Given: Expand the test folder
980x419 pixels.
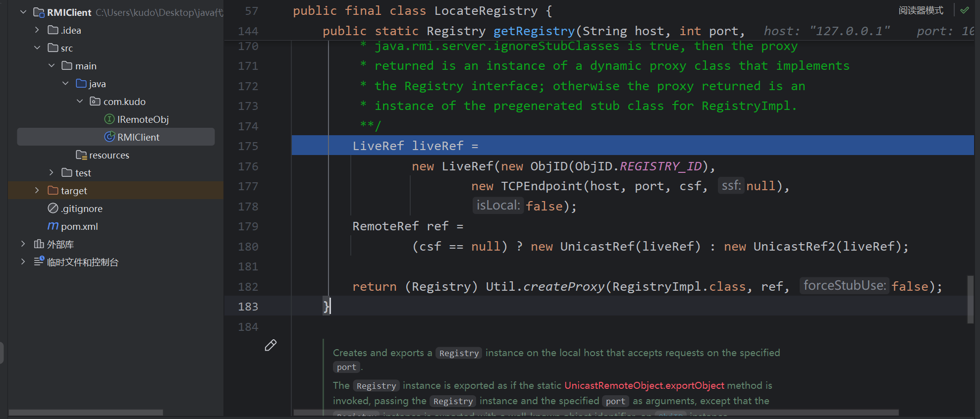Looking at the screenshot, I should [x=52, y=173].
